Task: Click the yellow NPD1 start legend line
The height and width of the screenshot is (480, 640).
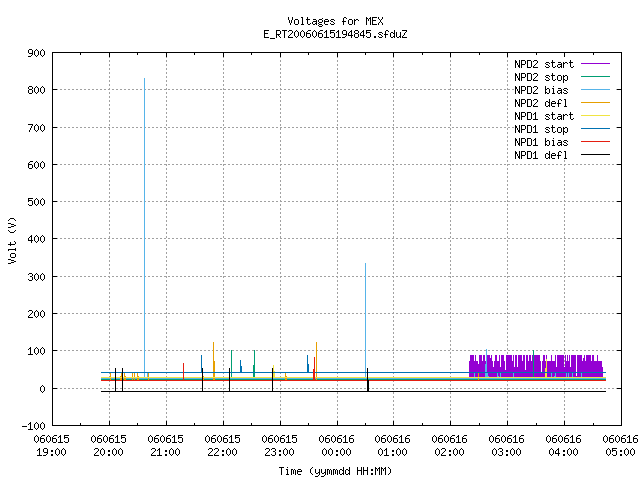Action: (595, 116)
